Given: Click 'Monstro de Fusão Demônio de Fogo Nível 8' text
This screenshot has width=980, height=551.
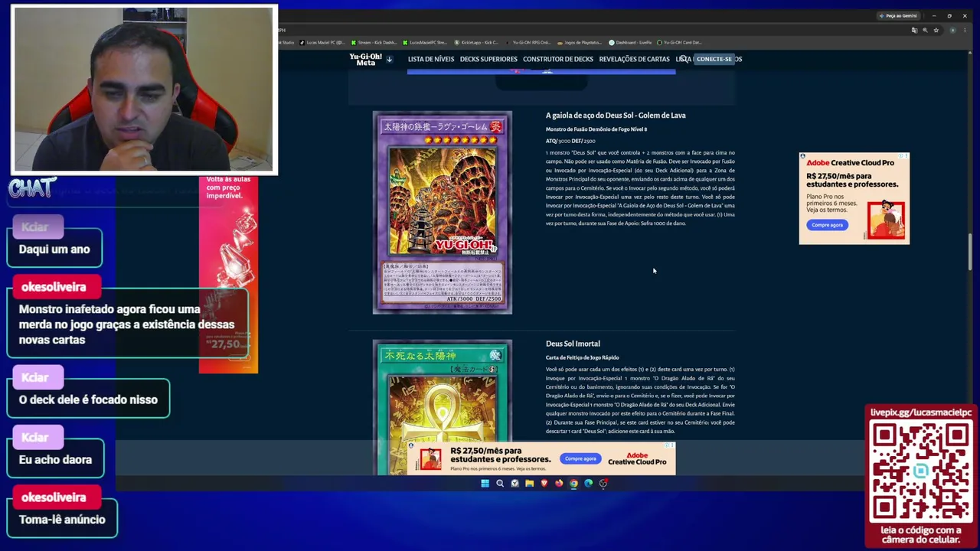Looking at the screenshot, I should (x=596, y=129).
